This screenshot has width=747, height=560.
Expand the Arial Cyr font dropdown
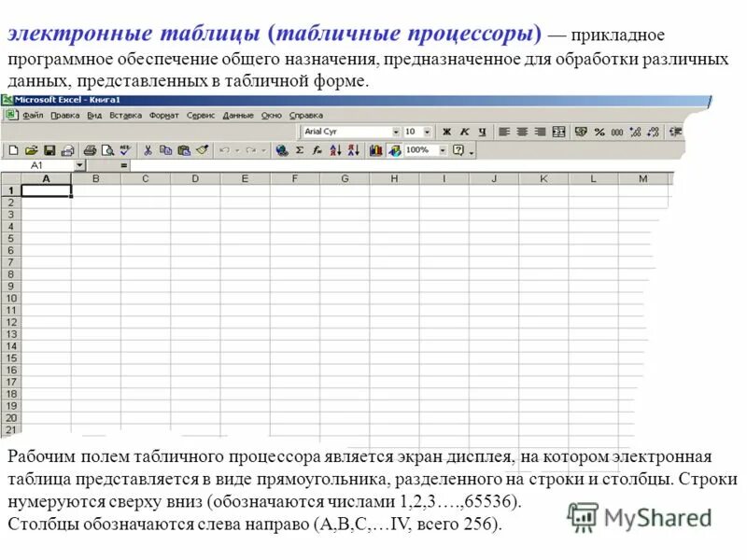[395, 132]
